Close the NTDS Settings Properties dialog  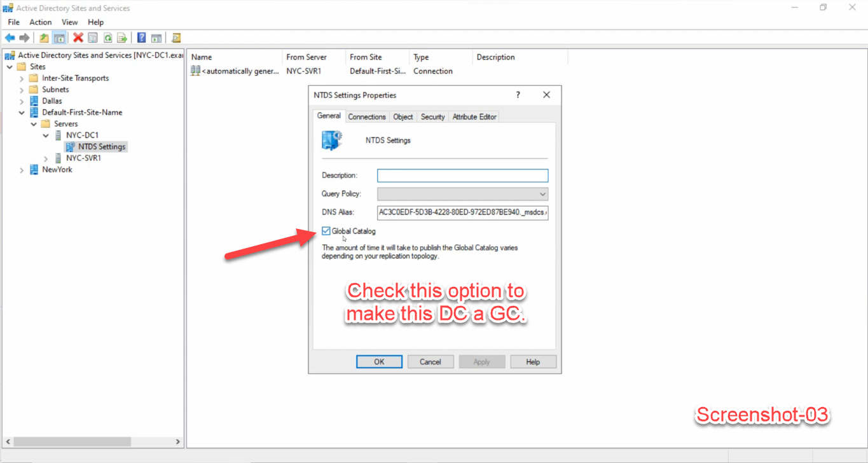point(546,95)
